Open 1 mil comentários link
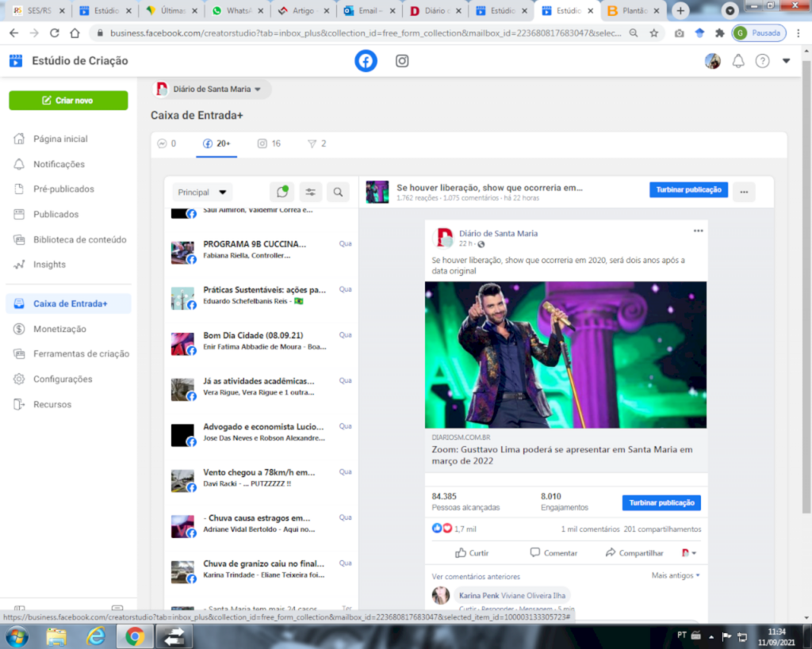Image resolution: width=812 pixels, height=649 pixels. point(590,529)
